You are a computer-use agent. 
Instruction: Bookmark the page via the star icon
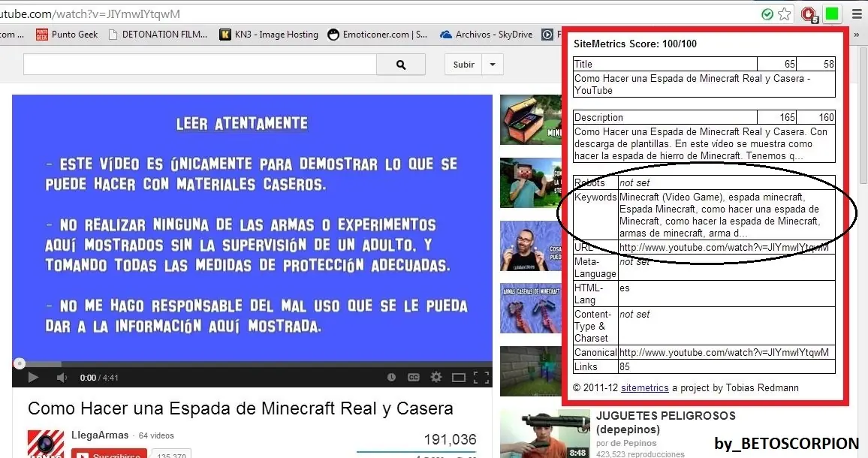784,14
